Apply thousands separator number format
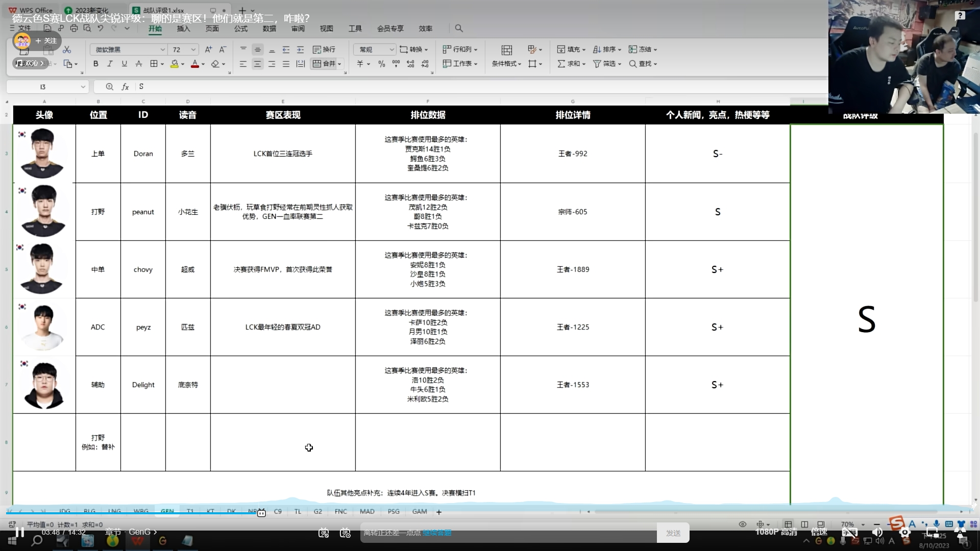 pyautogui.click(x=396, y=64)
